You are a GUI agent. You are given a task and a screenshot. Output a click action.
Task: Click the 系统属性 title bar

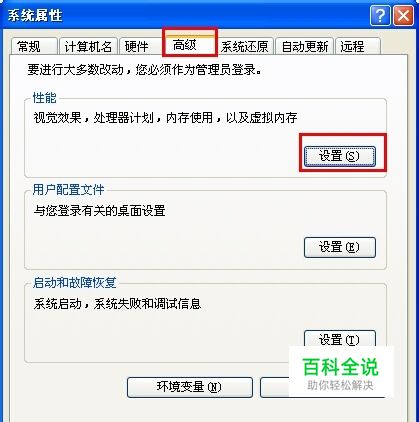[x=187, y=15]
